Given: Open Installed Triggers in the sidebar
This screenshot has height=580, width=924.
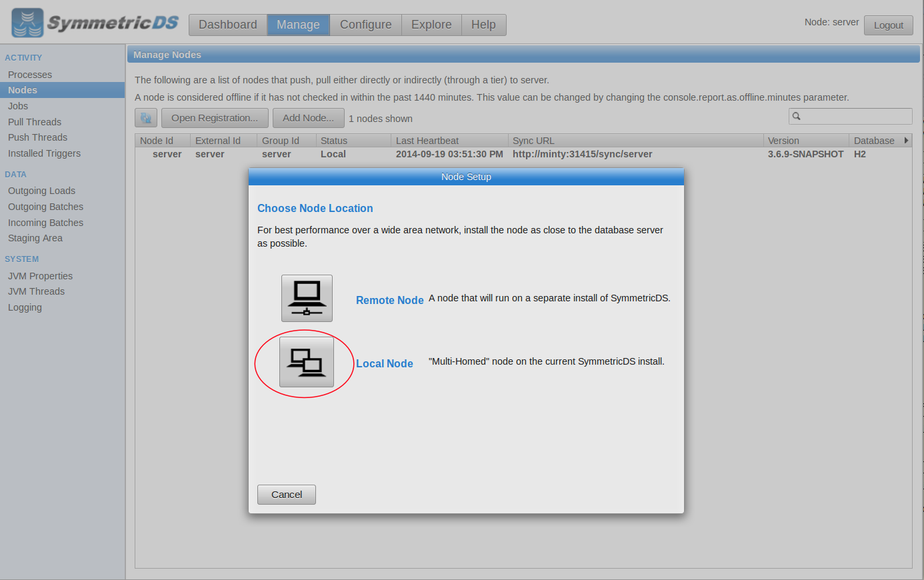Looking at the screenshot, I should pos(44,153).
